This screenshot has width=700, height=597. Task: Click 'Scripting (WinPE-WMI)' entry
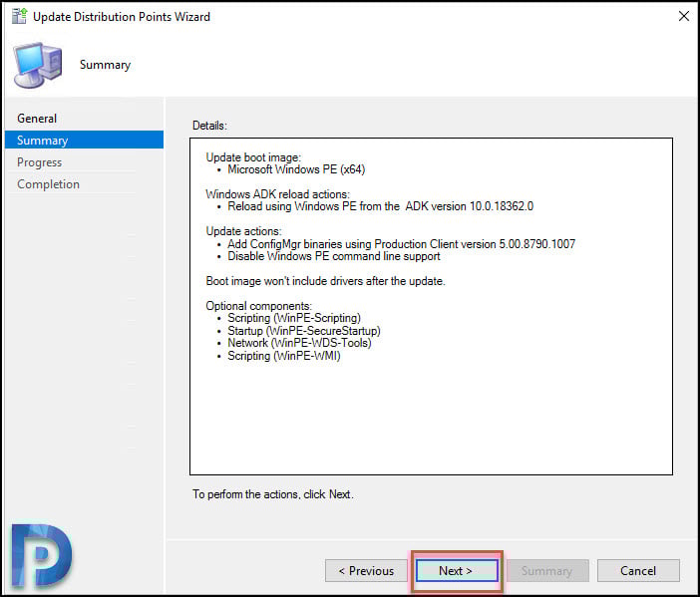284,356
